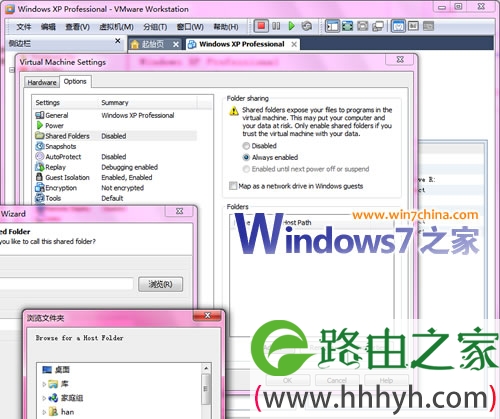Image resolution: width=500 pixels, height=419 pixels.
Task: Click the rightmost appliance view toolbar icon
Action: (428, 25)
